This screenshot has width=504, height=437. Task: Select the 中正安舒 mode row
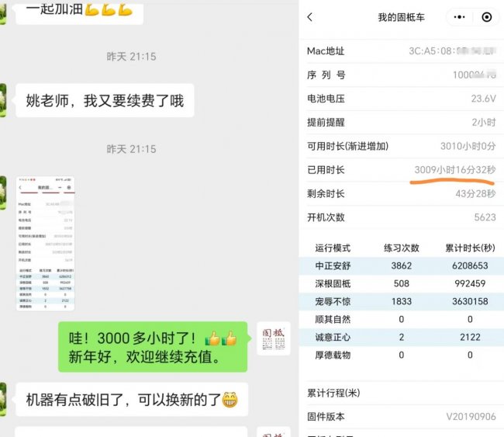(x=401, y=265)
